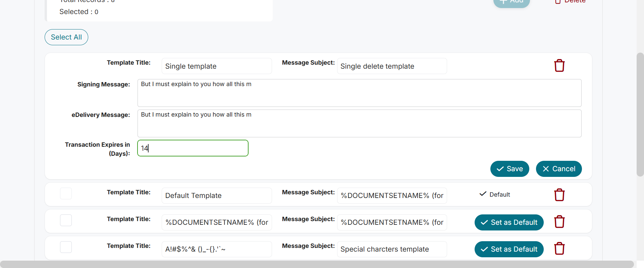Click the horizontal scrollbar at bottom

point(317,264)
